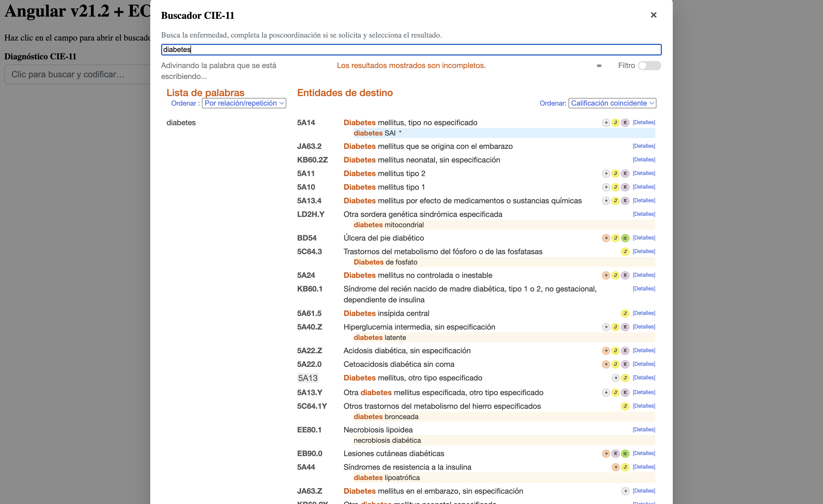Click the orange plus icon on 5A44 row
823x504 pixels.
(x=616, y=467)
